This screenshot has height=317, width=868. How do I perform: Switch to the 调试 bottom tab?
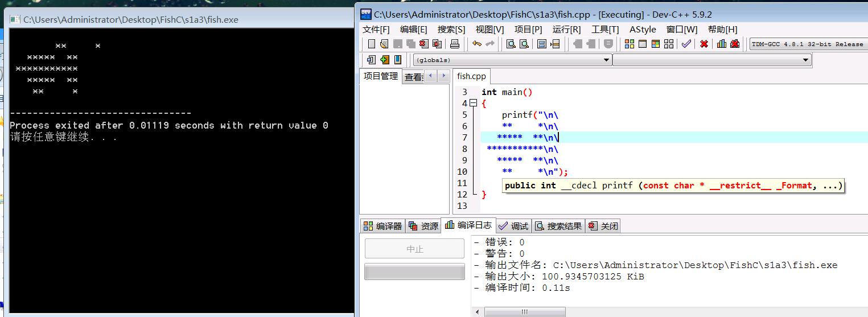click(513, 226)
